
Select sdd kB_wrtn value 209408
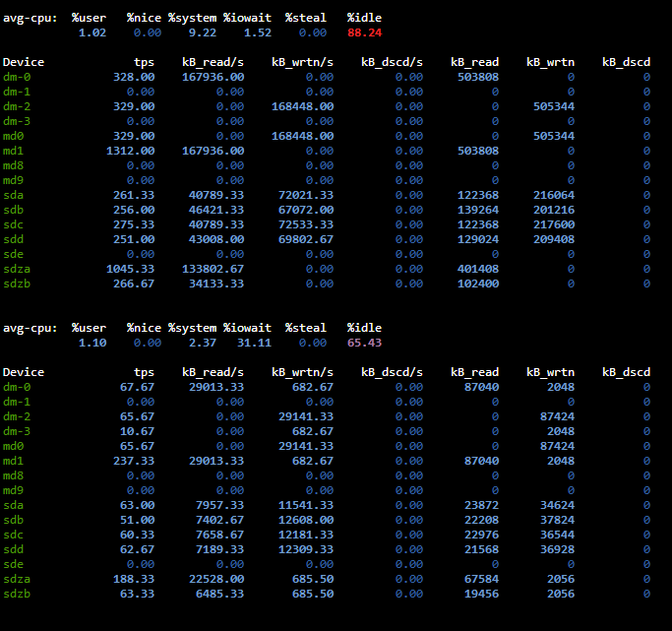(x=554, y=239)
